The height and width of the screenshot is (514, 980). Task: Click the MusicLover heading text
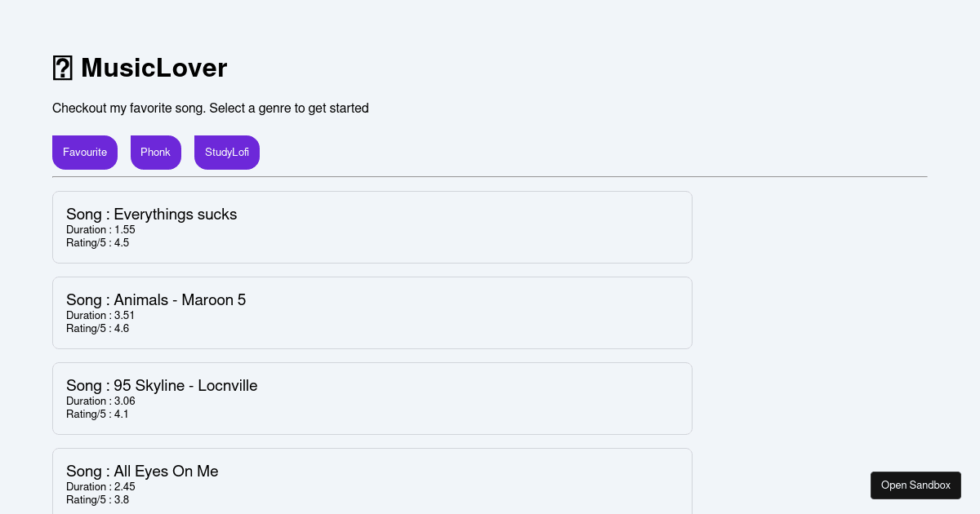pyautogui.click(x=154, y=69)
